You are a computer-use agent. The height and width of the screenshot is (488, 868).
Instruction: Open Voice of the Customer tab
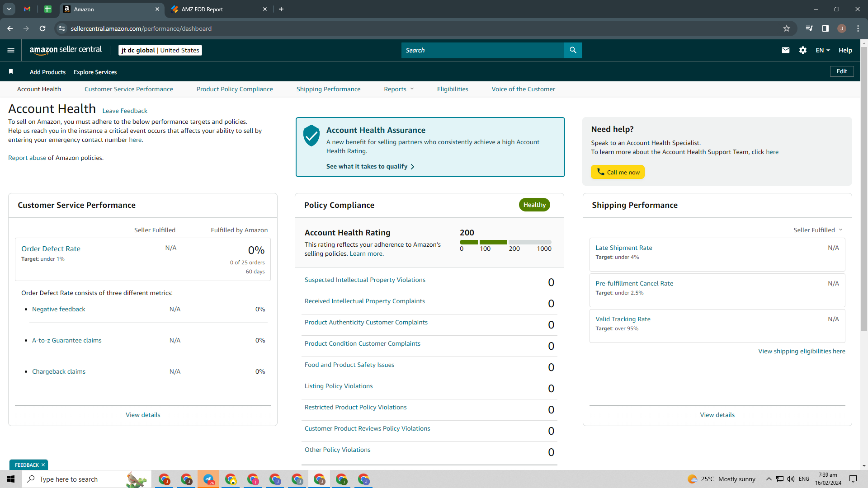pos(523,89)
